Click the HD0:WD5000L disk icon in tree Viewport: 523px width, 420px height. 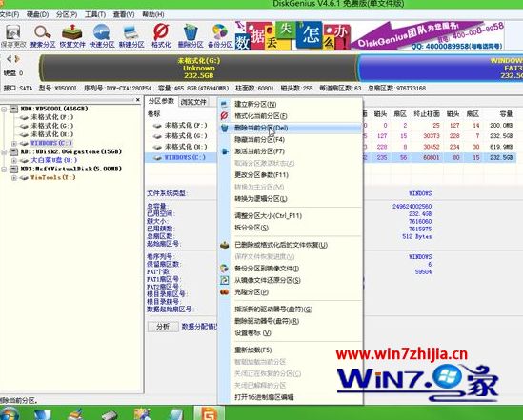[14, 109]
